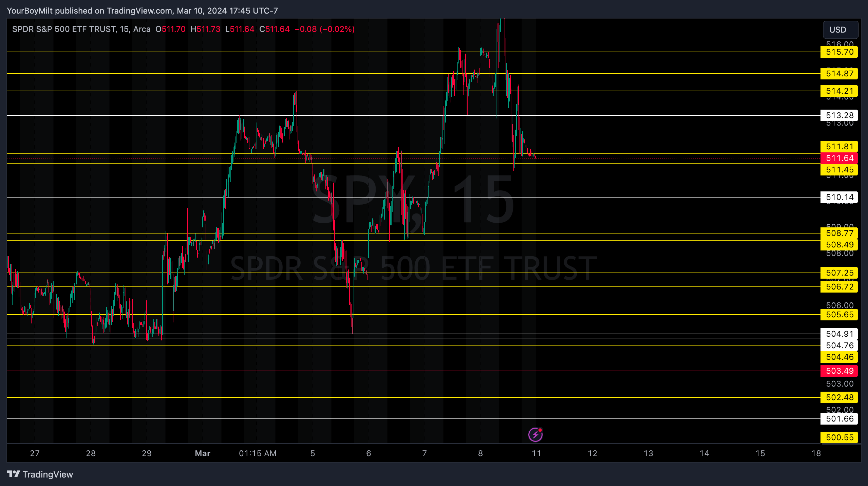Click the TradingView logo at bottom left
868x486 pixels.
pos(40,474)
